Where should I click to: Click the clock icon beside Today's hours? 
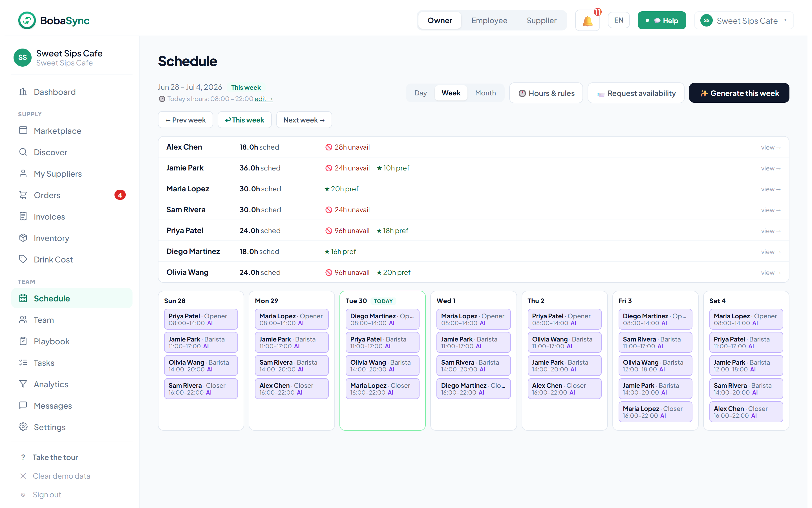[x=162, y=99]
